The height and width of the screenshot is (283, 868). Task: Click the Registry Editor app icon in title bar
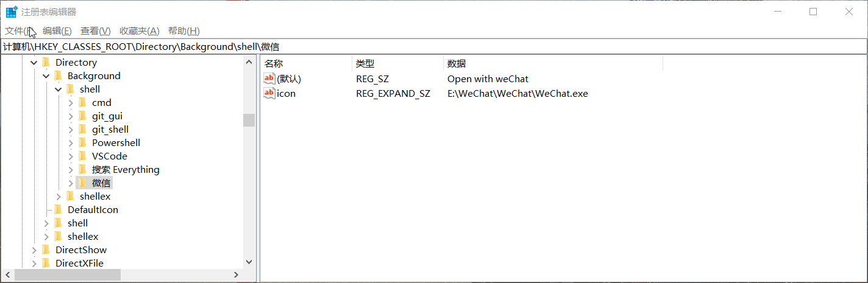(11, 12)
